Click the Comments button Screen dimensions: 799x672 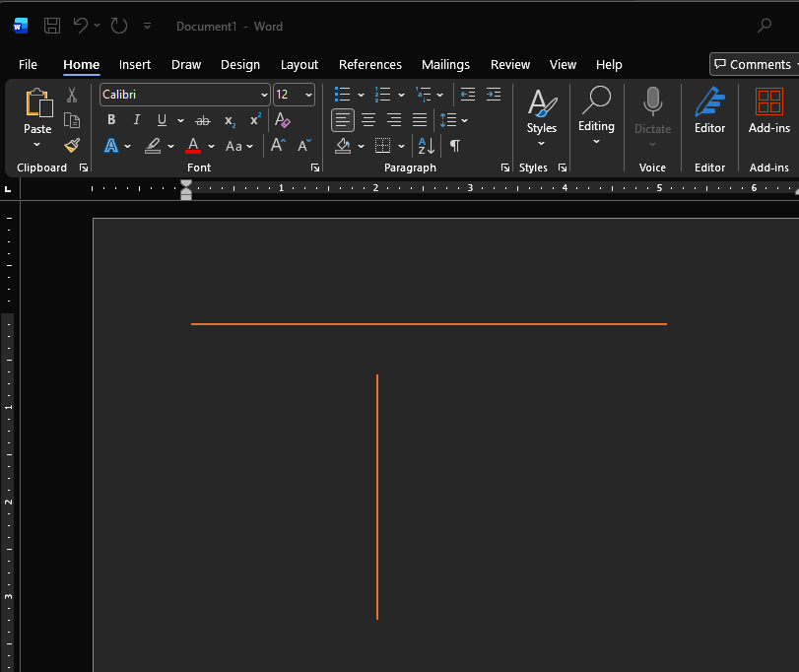coord(754,64)
